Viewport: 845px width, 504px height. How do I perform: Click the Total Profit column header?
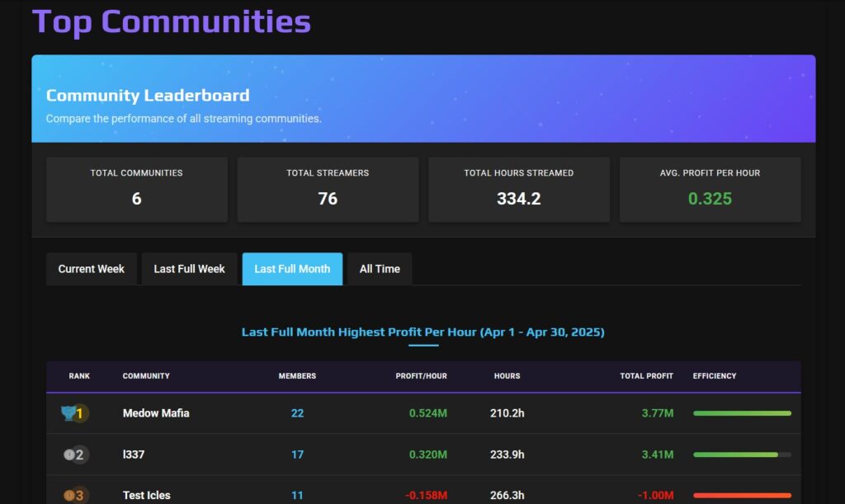[x=646, y=376]
